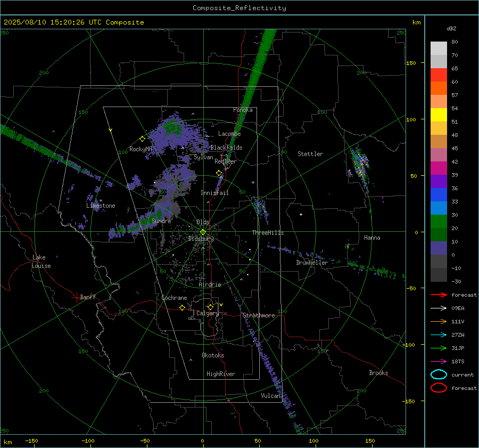479x448 pixels.
Task: Click the Banff town label
Action: point(88,297)
